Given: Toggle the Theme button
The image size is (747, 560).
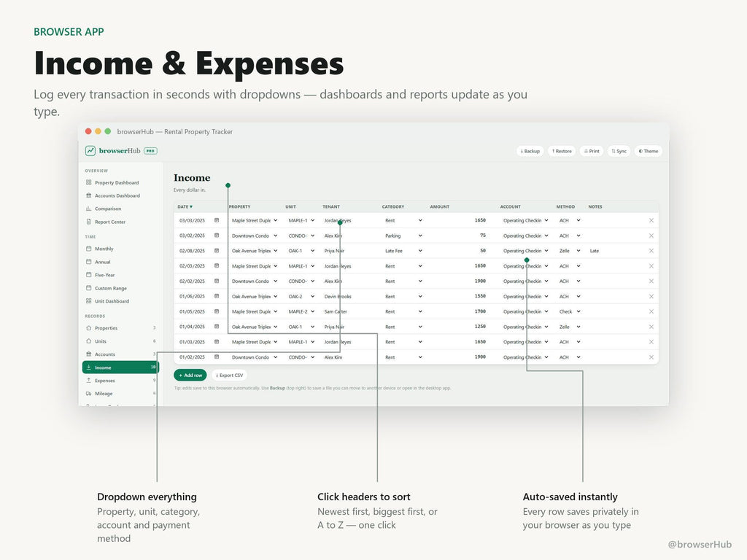Looking at the screenshot, I should click(x=649, y=151).
